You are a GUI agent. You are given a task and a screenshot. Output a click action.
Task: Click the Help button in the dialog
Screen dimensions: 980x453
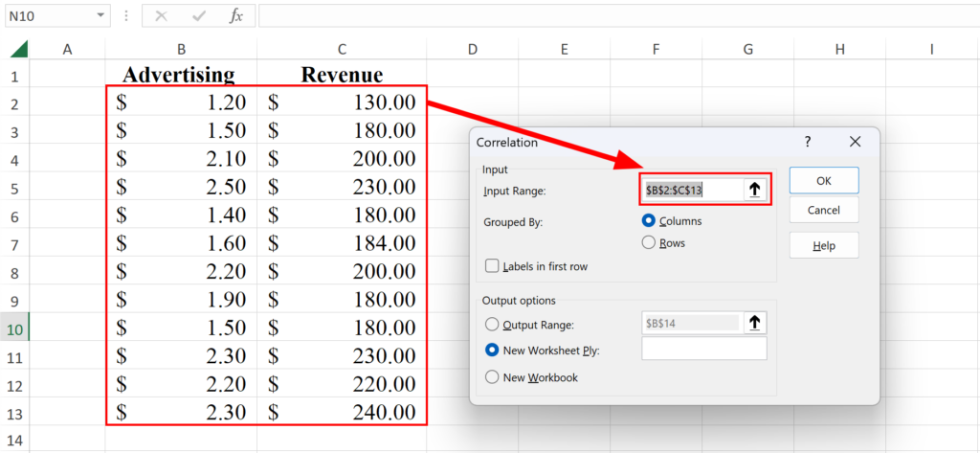pos(823,245)
